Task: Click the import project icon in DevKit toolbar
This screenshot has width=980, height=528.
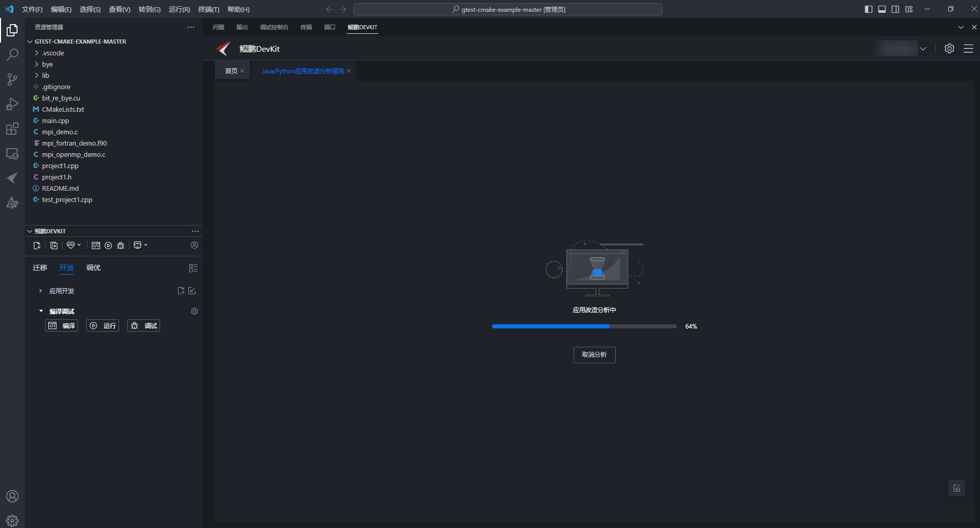Action: [54, 246]
